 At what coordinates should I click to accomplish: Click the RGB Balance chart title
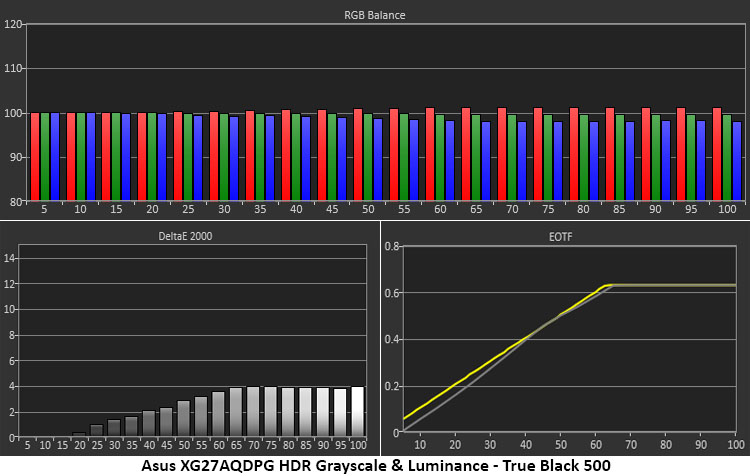pos(375,15)
